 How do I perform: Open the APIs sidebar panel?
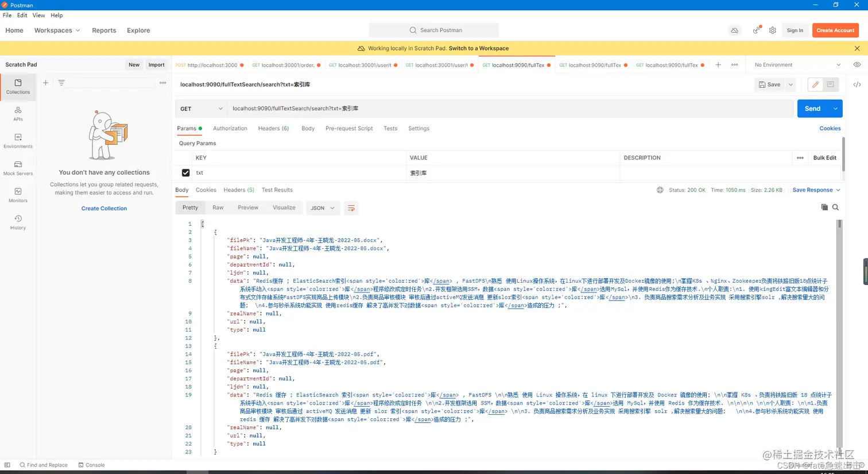pos(18,114)
